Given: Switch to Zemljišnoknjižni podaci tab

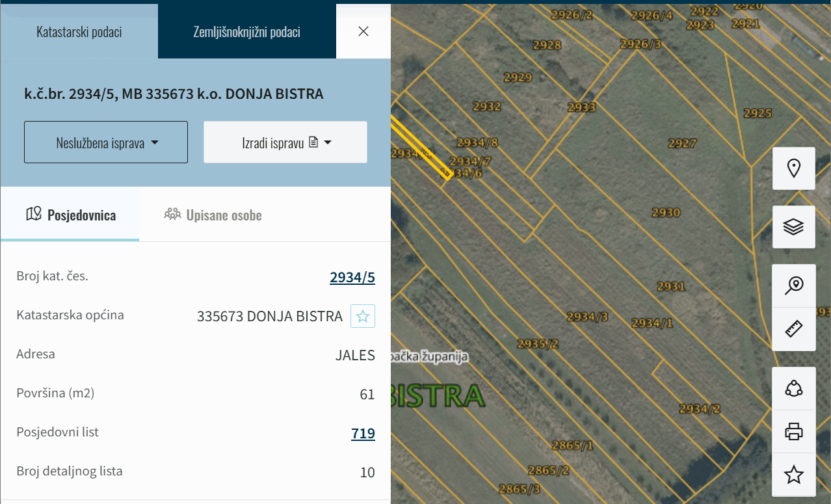Looking at the screenshot, I should 246,32.
